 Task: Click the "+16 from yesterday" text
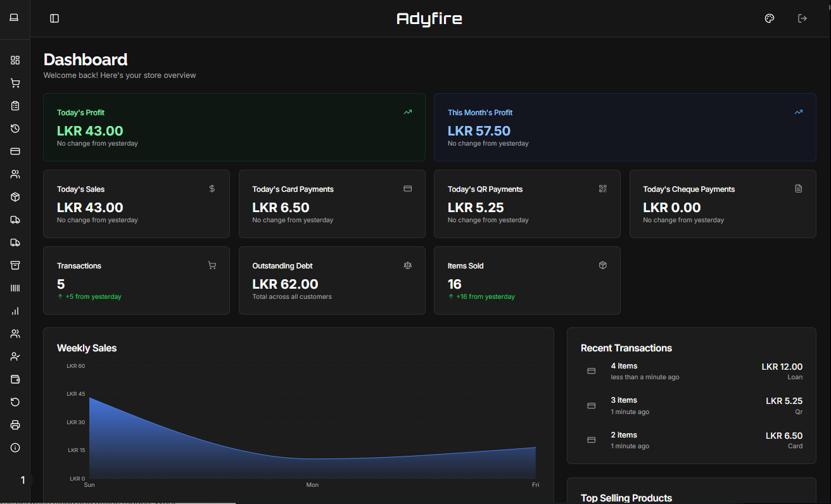(486, 296)
